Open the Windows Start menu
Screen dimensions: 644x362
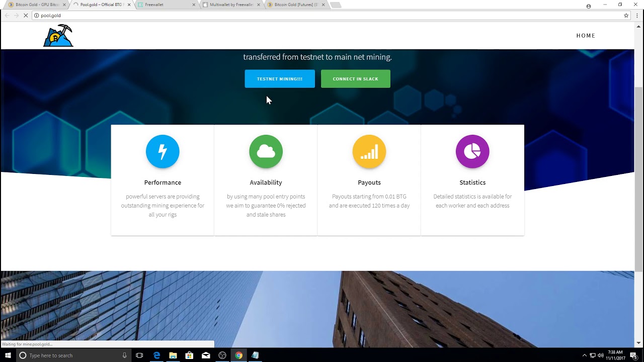pyautogui.click(x=8, y=355)
